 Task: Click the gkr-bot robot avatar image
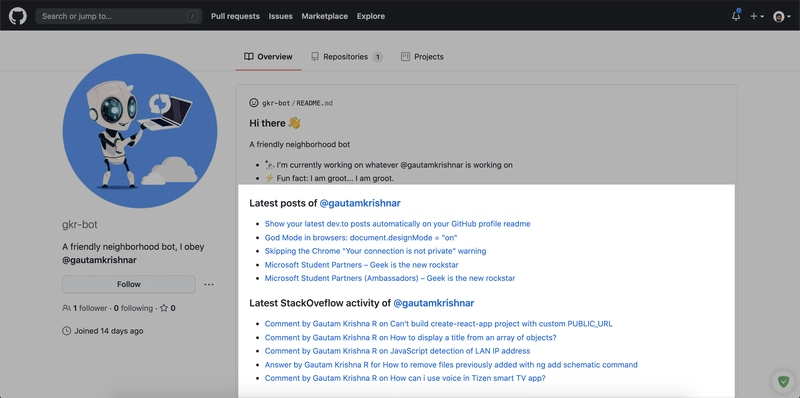140,131
